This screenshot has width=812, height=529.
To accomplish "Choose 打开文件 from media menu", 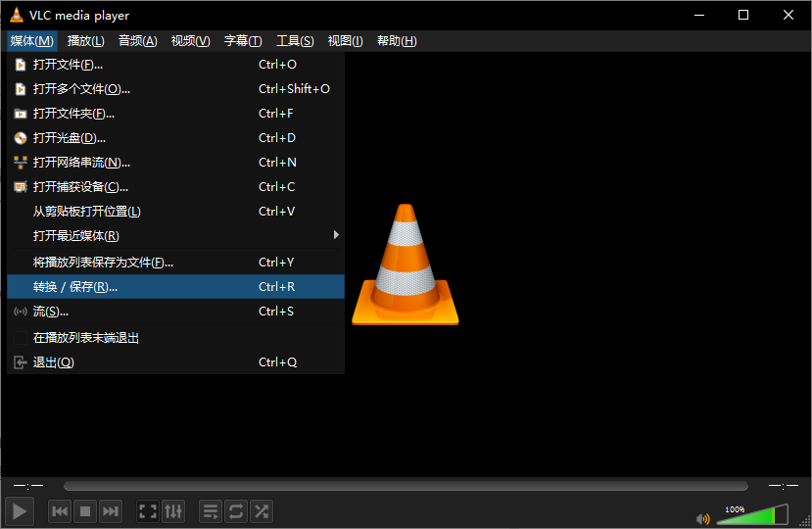I will tap(69, 65).
